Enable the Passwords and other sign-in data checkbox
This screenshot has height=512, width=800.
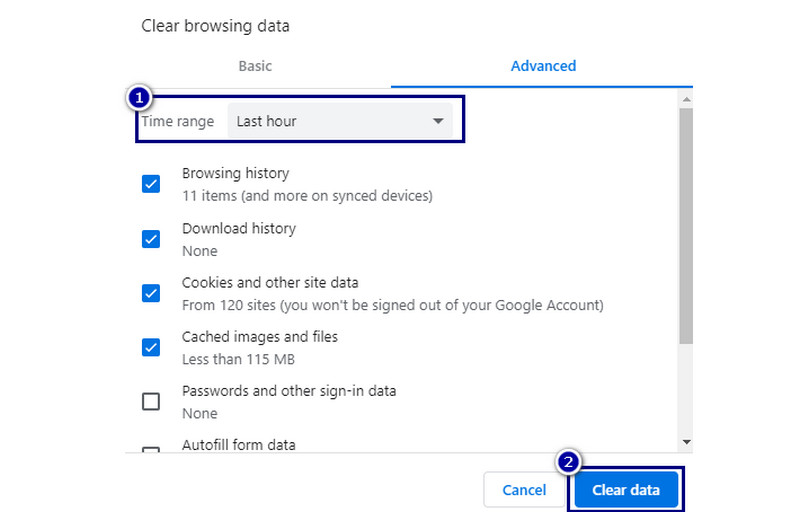click(x=151, y=402)
